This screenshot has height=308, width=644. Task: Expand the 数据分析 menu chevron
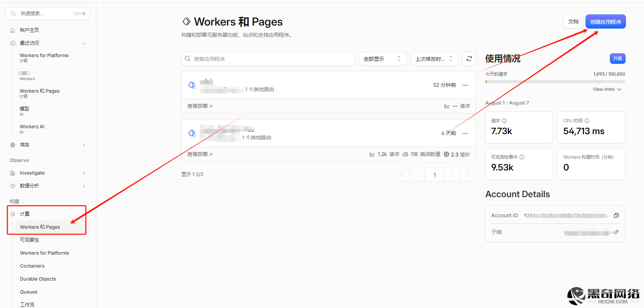click(84, 186)
